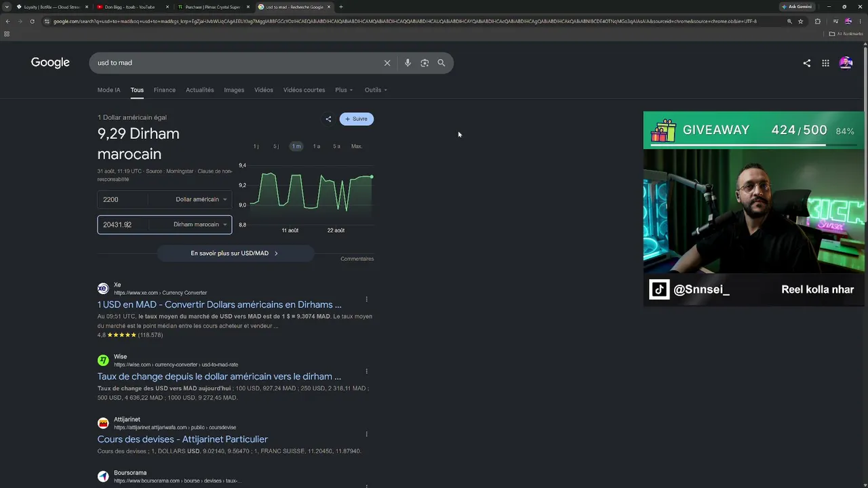
Task: Select the 1 a chart range
Action: pyautogui.click(x=317, y=146)
